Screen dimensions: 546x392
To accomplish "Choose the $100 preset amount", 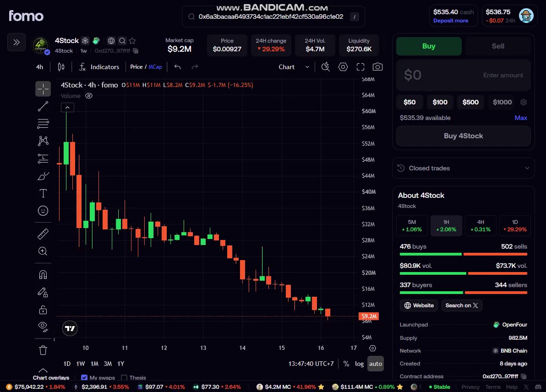I will pos(440,102).
